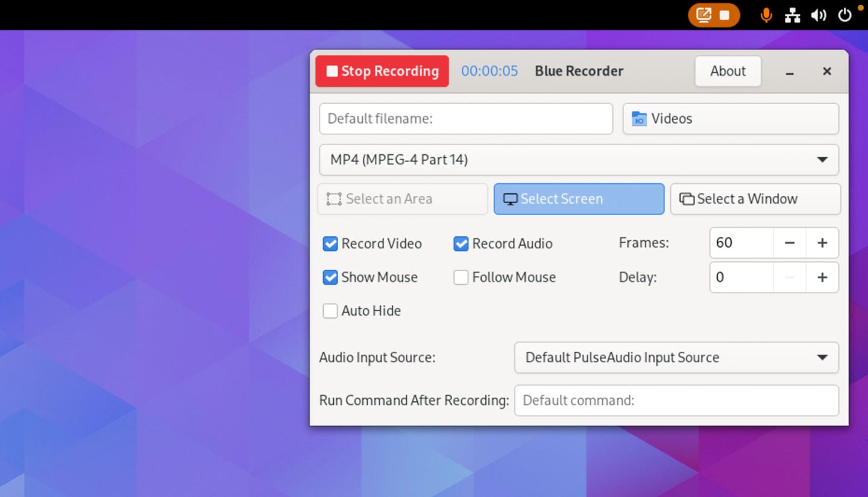The width and height of the screenshot is (868, 497).
Task: Click the Blue Recorder title text
Action: point(579,71)
